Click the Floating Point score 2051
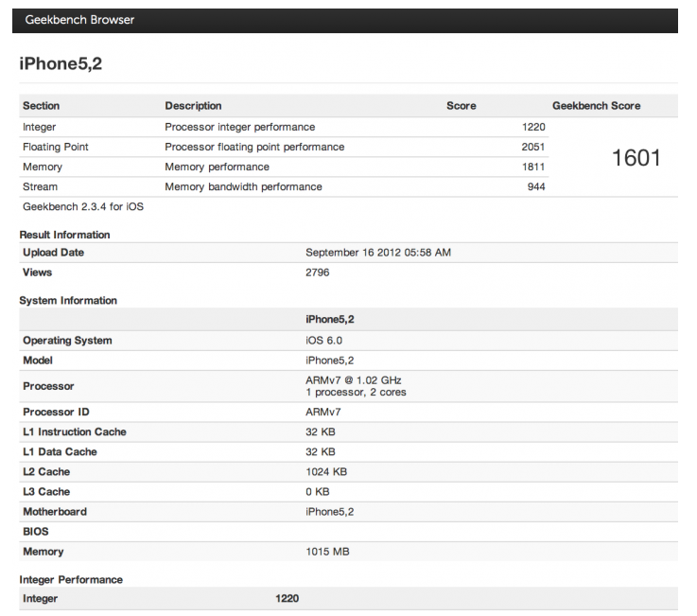The image size is (697, 616). click(x=533, y=147)
